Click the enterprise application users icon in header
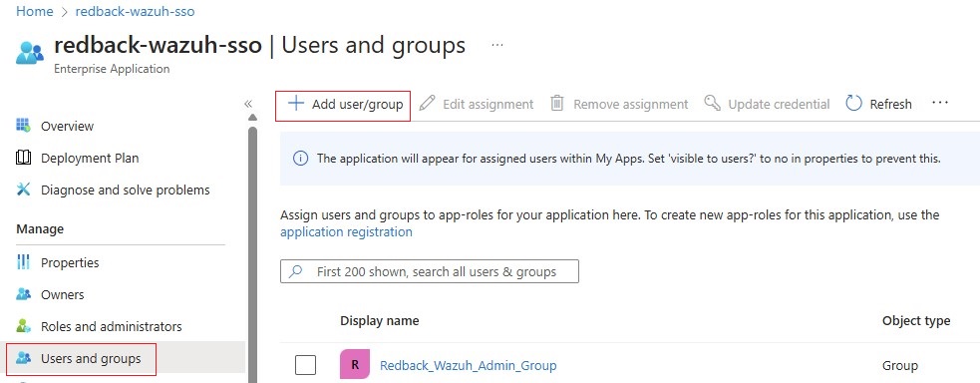980x383 pixels. click(29, 53)
